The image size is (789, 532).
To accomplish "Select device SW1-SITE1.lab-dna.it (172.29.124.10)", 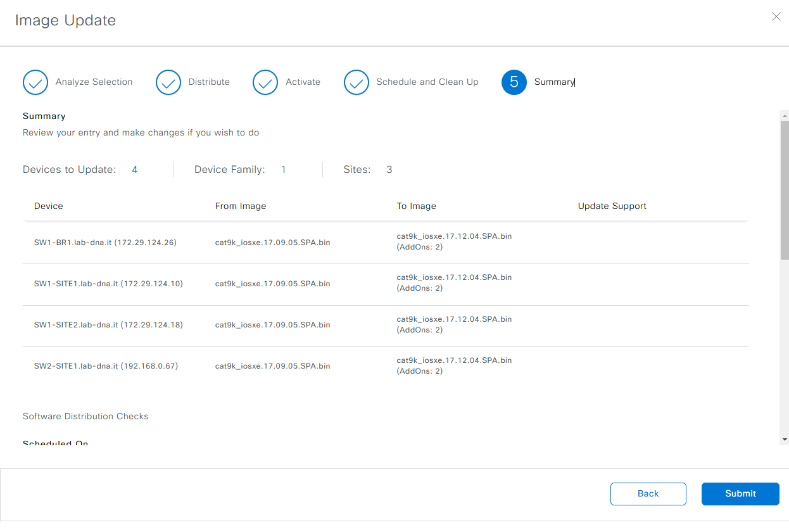I will (x=108, y=284).
